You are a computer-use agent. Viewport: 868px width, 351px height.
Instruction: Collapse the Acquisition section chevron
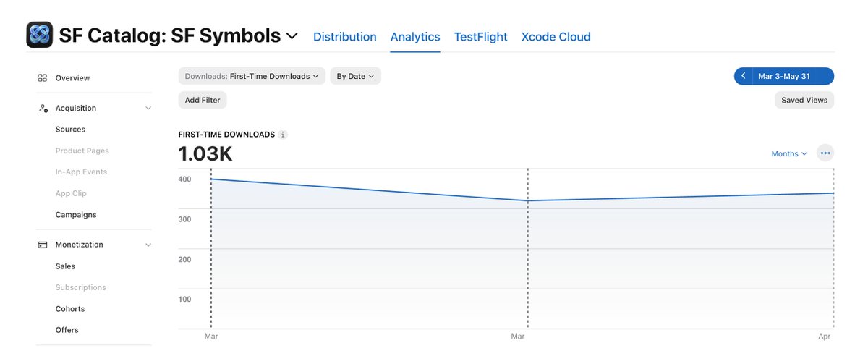coord(148,109)
